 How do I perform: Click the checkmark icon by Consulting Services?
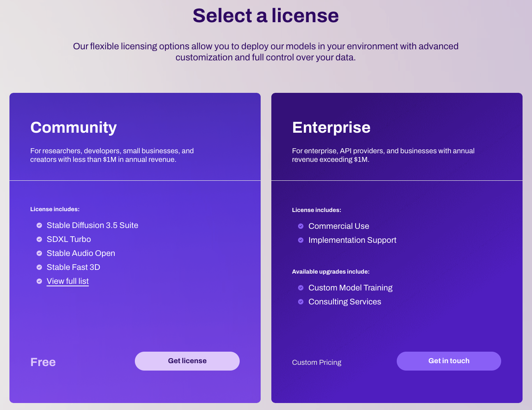coord(301,302)
